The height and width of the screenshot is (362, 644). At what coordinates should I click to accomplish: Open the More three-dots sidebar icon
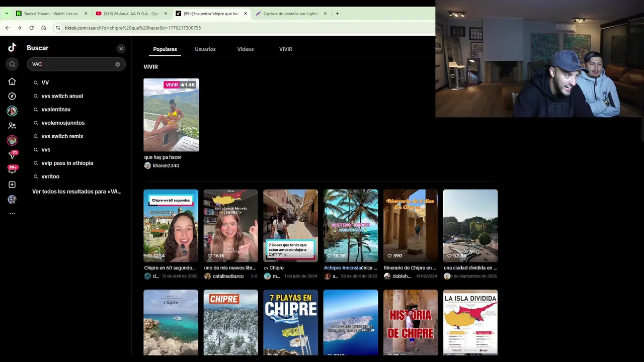click(x=12, y=214)
